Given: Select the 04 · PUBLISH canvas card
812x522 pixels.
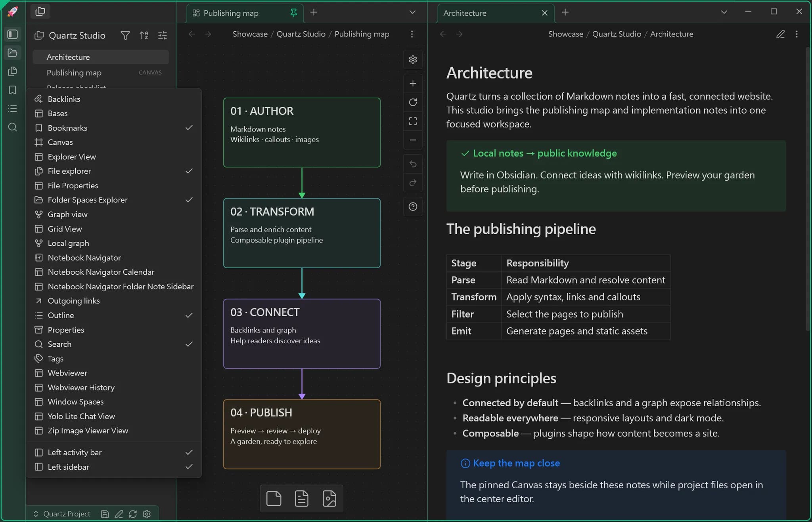Looking at the screenshot, I should click(302, 434).
